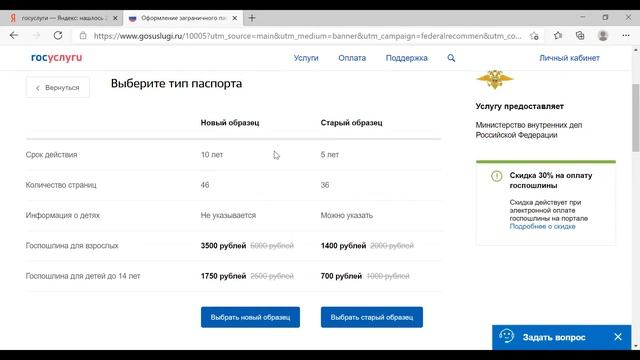640x360 pixels.
Task: Add page to favorites star icon
Action: [534, 36]
